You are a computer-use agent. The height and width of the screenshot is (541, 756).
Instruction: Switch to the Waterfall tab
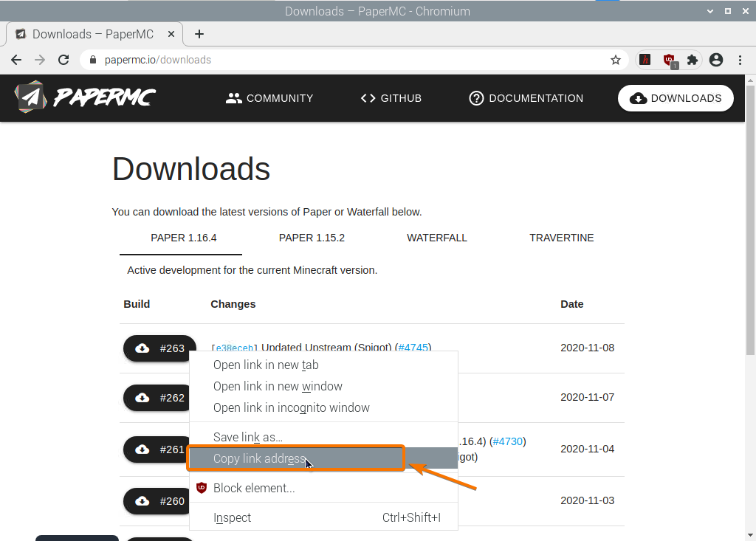coord(437,238)
